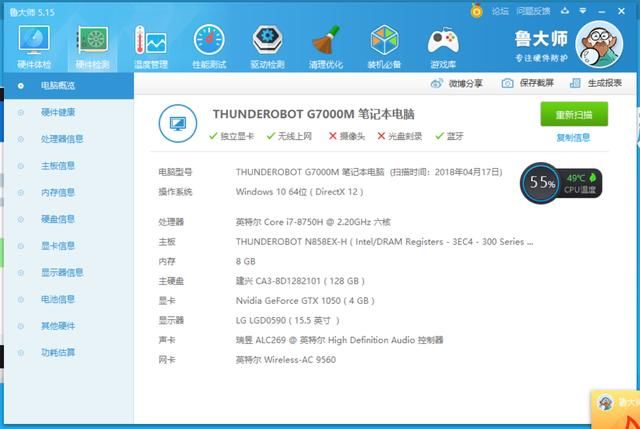Click the 55% usage circle indicator
Image resolution: width=640 pixels, height=429 pixels.
(x=542, y=183)
